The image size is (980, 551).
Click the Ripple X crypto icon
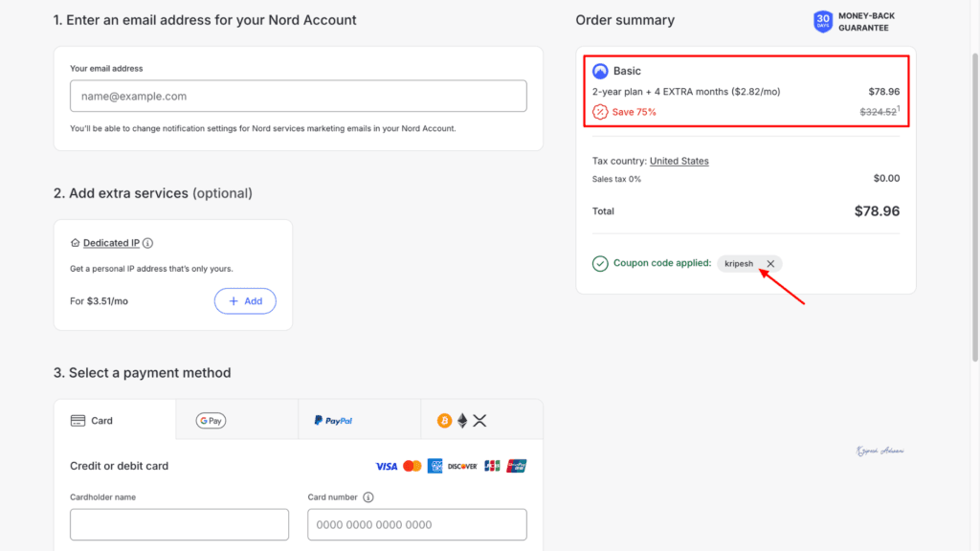(x=479, y=421)
